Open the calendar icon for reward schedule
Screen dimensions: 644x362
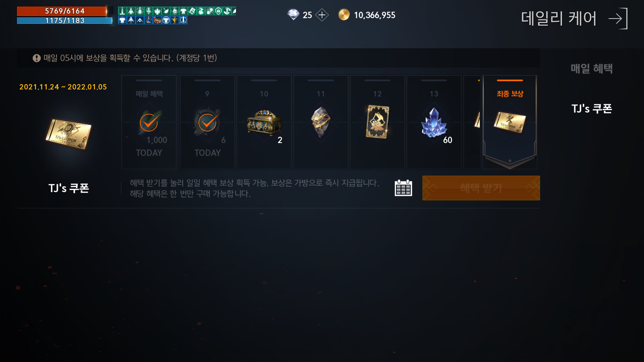click(403, 188)
